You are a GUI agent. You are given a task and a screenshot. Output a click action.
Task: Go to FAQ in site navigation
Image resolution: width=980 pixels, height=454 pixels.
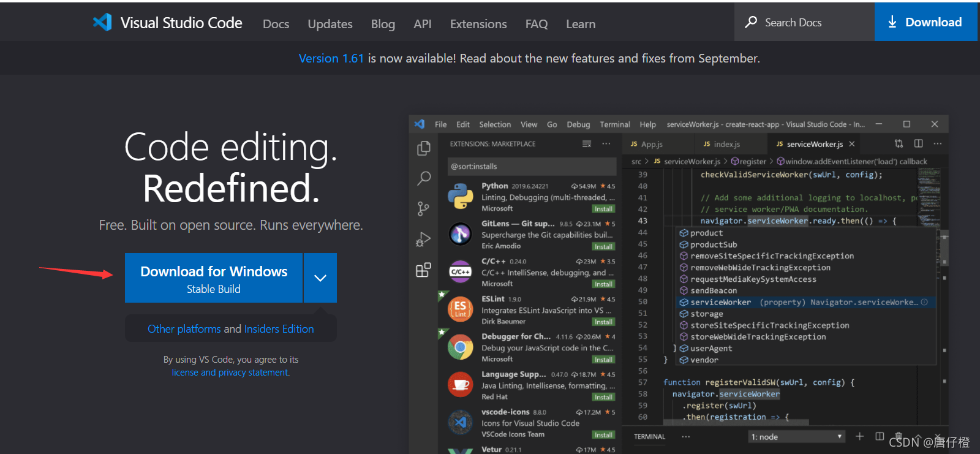click(x=537, y=24)
